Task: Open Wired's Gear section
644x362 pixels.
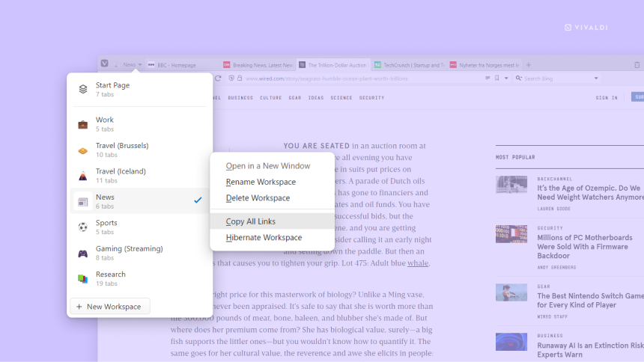Action: [295, 98]
